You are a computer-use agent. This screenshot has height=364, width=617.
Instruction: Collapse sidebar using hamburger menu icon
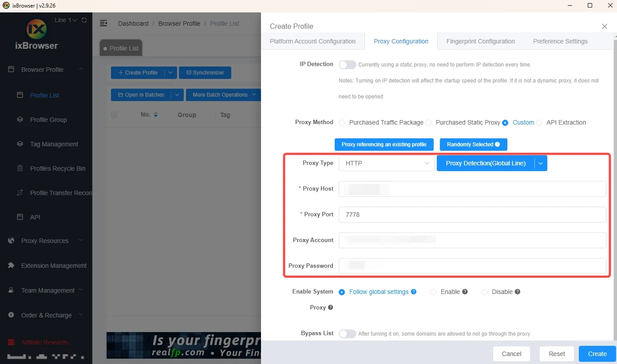[x=103, y=23]
